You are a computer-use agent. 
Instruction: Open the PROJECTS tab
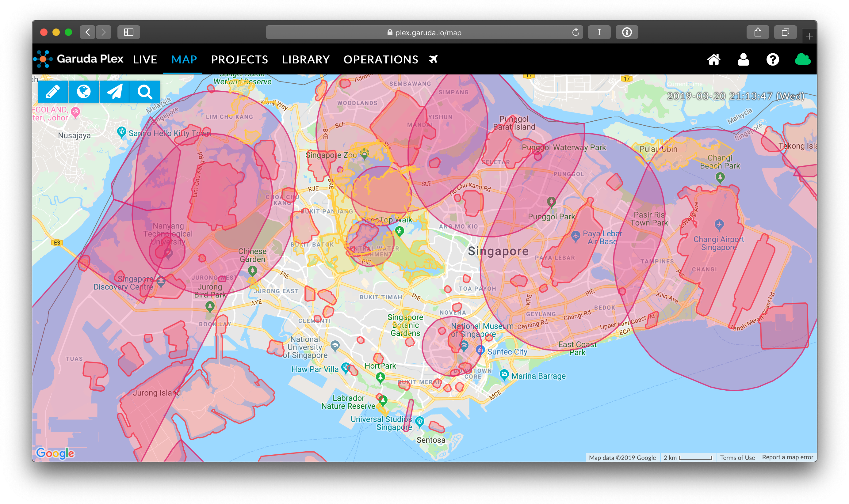point(239,59)
